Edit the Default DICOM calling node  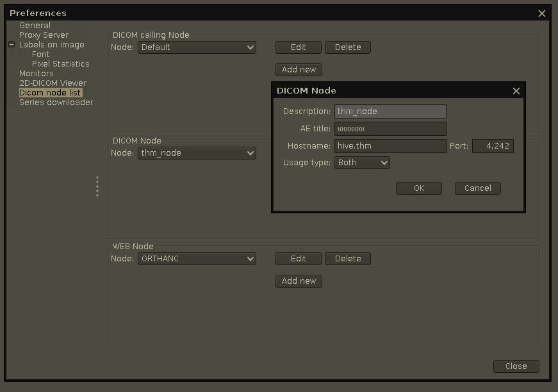point(298,47)
